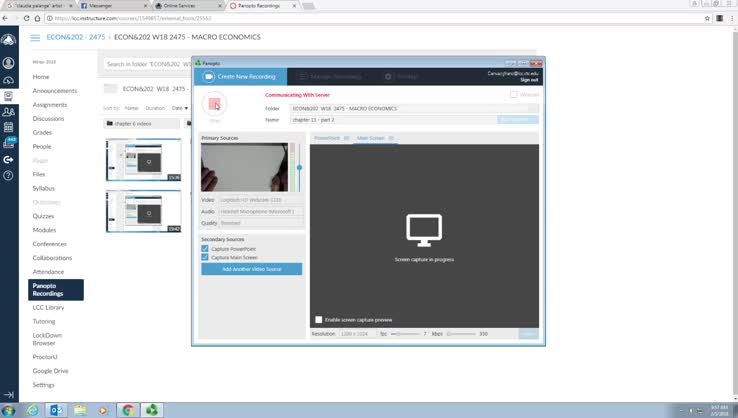Viewport: 738px width, 418px height.
Task: Open the Canvas dashboard cloud icon
Action: 8,80
